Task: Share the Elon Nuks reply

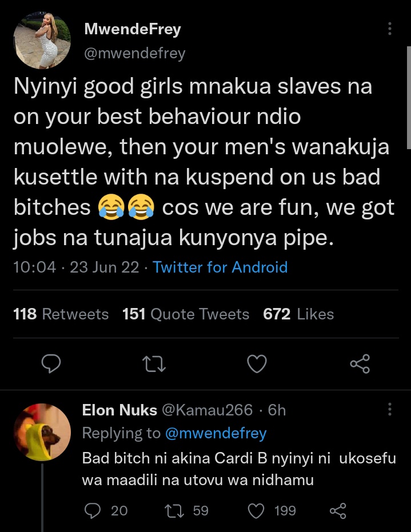Action: coord(338,510)
